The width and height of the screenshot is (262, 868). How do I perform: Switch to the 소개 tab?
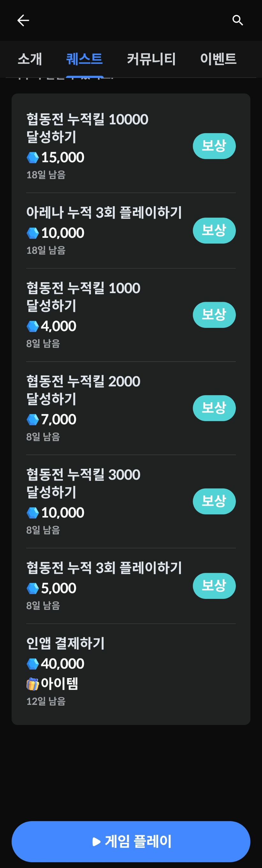point(30,59)
